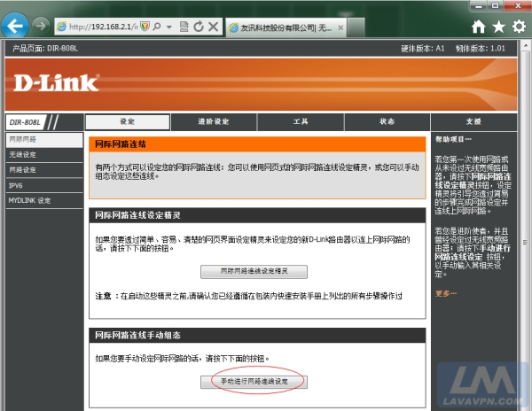Stop loading with the X icon
The width and height of the screenshot is (532, 411).
coord(213,27)
